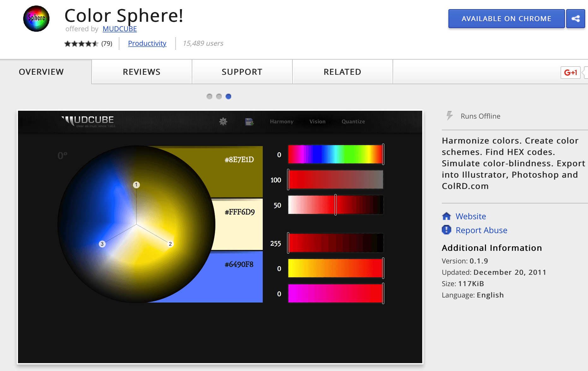Click the Report Abuse exclamation icon

pyautogui.click(x=447, y=230)
